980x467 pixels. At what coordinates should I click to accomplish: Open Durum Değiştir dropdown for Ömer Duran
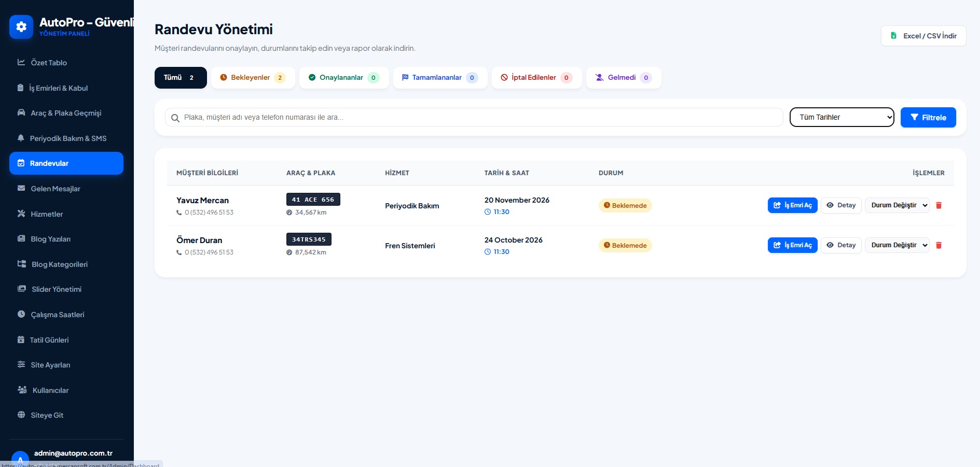[x=897, y=245]
